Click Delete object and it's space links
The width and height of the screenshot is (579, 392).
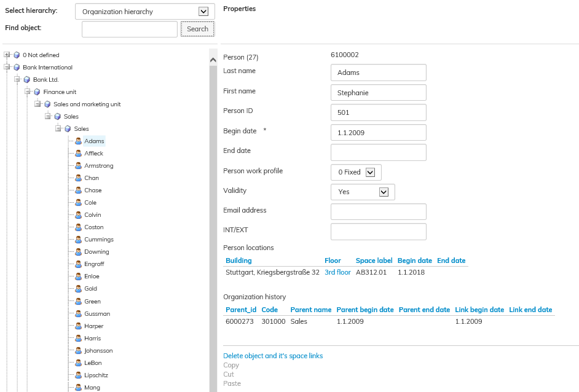[273, 356]
